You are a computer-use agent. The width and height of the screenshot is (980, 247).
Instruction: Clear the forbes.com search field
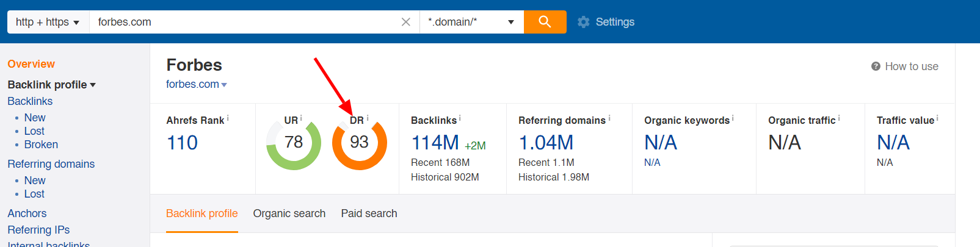point(405,22)
